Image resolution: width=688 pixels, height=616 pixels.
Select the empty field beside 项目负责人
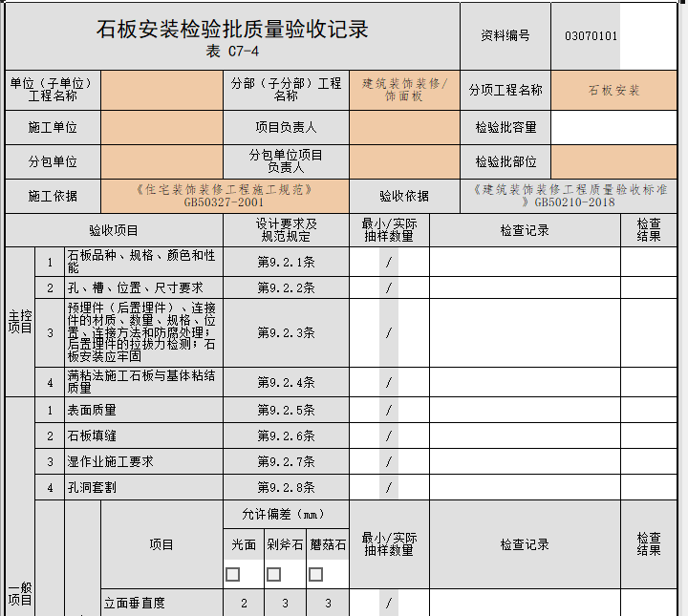404,126
